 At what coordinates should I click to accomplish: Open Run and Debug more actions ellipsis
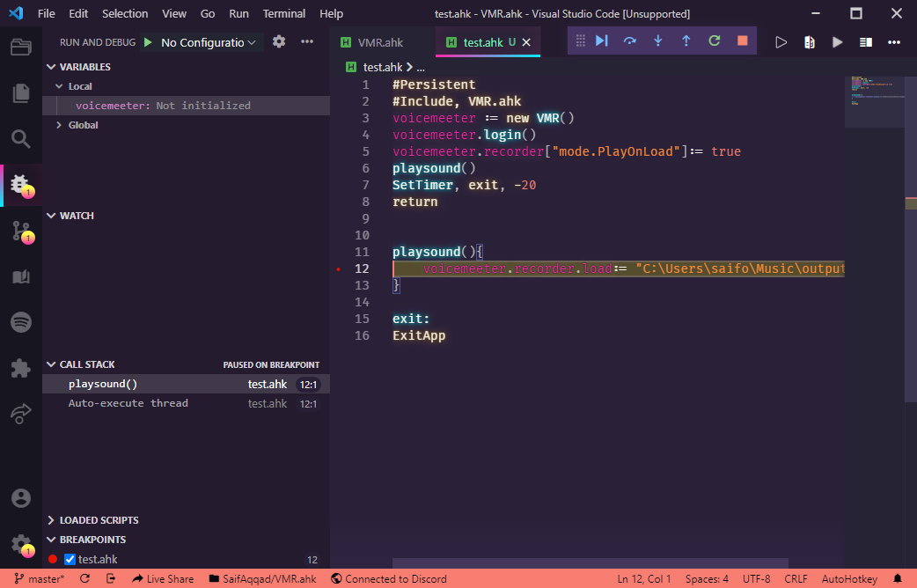pos(307,41)
